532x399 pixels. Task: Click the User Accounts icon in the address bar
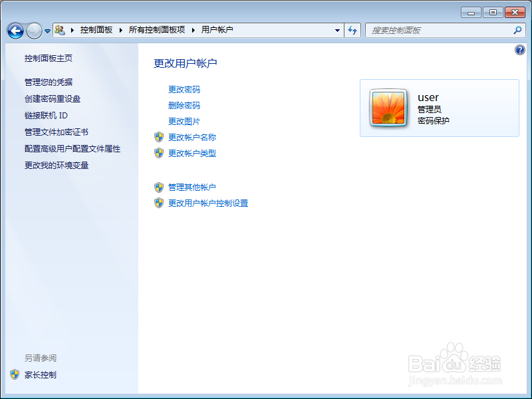60,30
